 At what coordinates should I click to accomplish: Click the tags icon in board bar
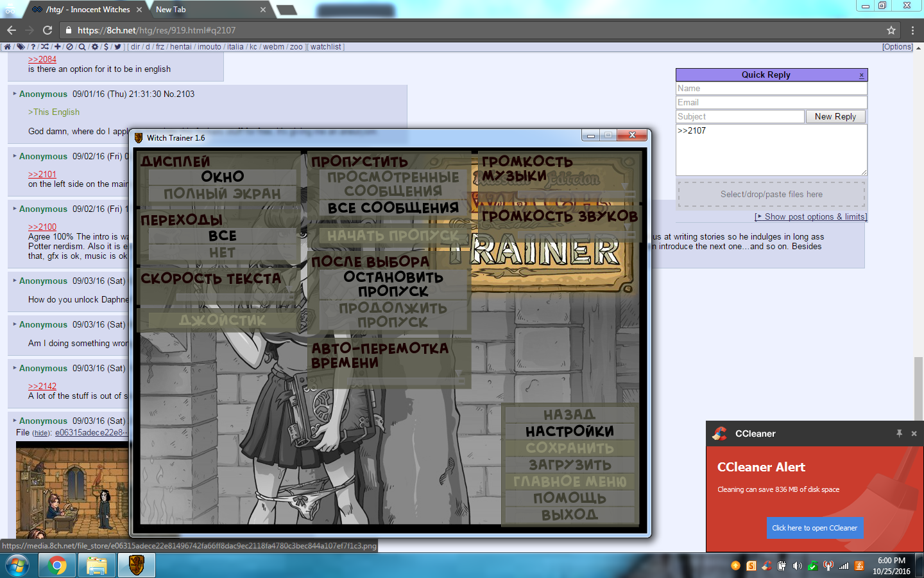[21, 47]
